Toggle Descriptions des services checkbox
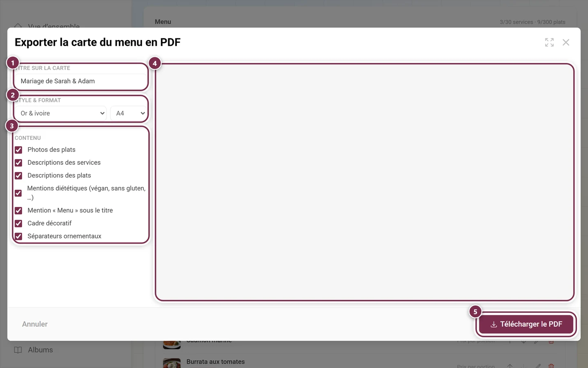The height and width of the screenshot is (368, 588). [18, 163]
